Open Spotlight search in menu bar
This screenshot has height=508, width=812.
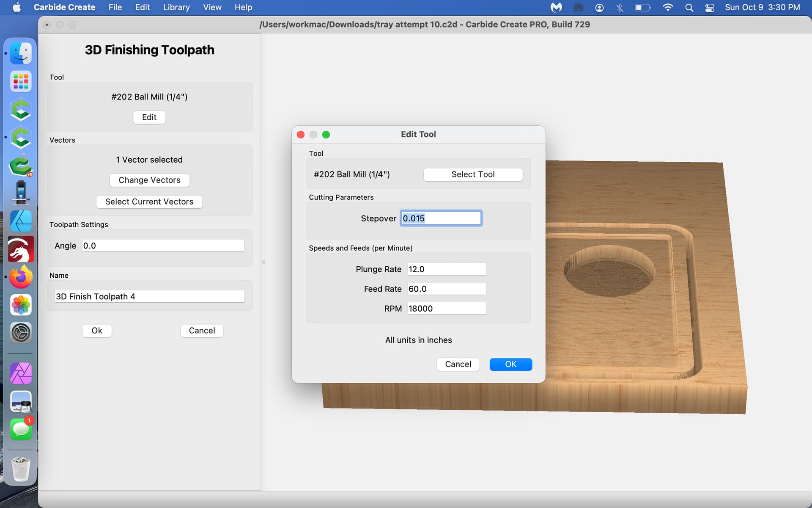coord(689,7)
